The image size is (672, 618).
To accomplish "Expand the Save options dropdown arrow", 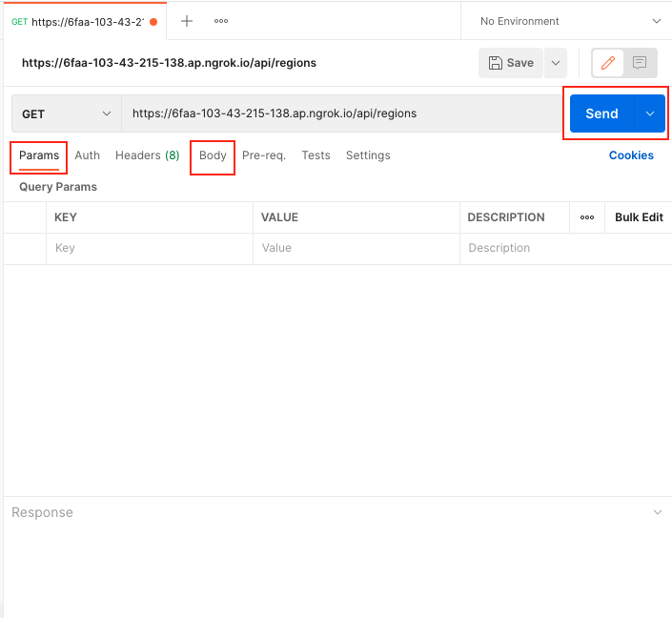I will (556, 63).
